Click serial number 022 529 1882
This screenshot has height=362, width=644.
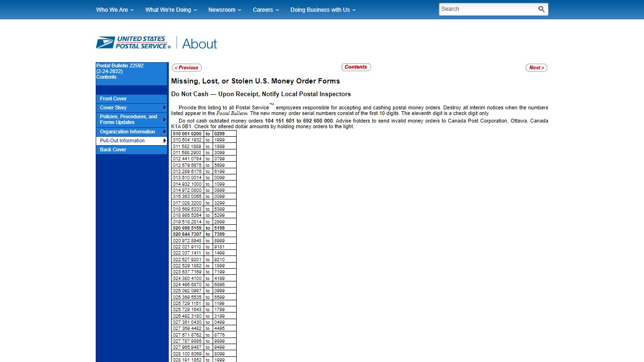point(187,266)
